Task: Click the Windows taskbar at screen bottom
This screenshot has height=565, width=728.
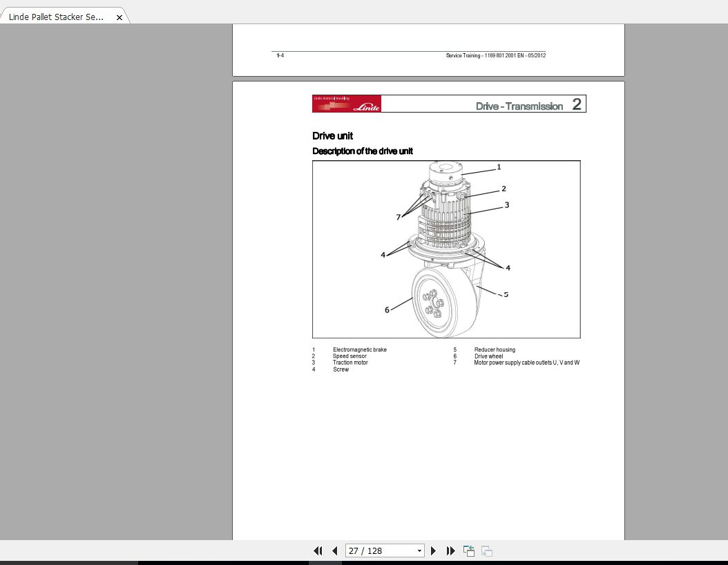Action: [364, 561]
